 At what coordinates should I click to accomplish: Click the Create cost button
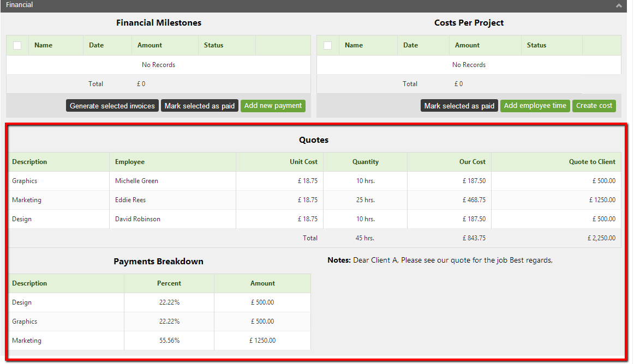click(x=594, y=106)
